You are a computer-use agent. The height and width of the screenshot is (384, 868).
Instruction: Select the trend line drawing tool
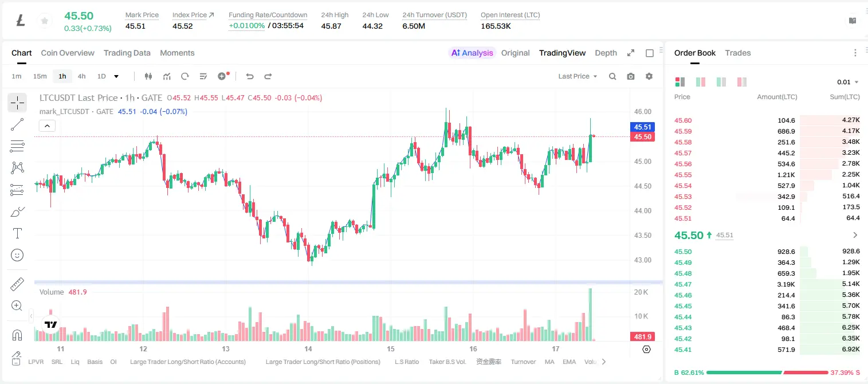tap(17, 124)
